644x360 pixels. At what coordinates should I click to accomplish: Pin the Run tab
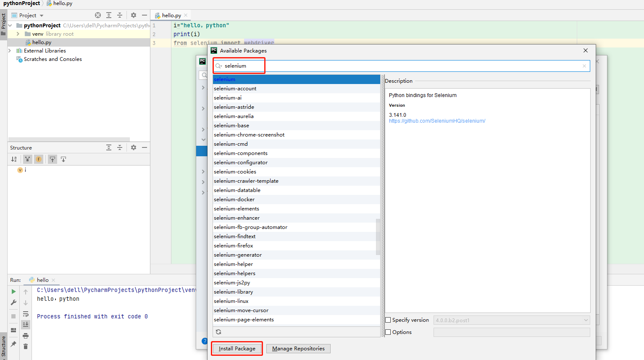tap(13, 344)
